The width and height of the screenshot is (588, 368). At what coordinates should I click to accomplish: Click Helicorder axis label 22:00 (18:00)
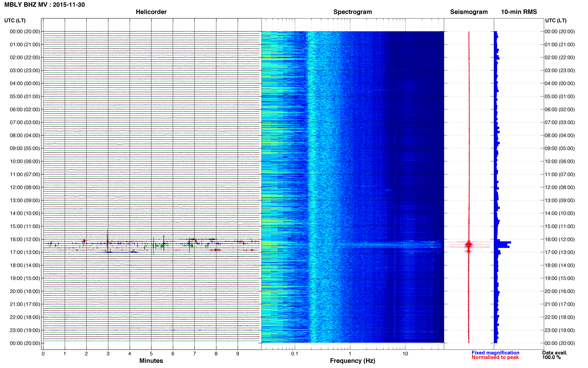coord(25,317)
